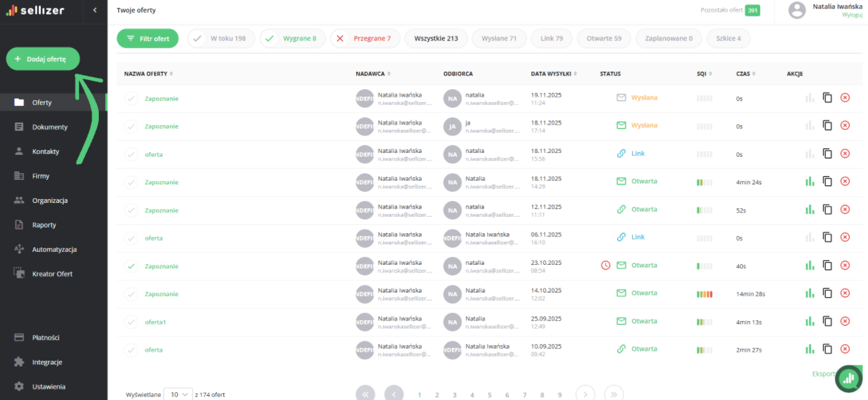868x400 pixels.
Task: Collapse the left sidebar with the chevron
Action: [x=95, y=10]
